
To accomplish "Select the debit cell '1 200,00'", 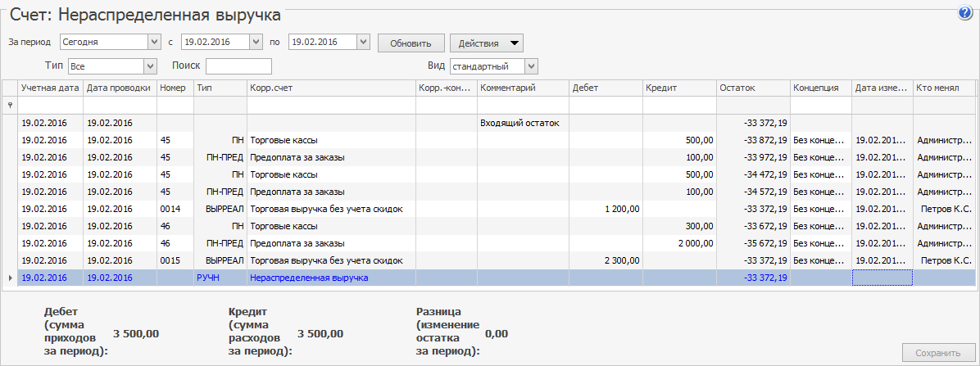I will pyautogui.click(x=606, y=210).
